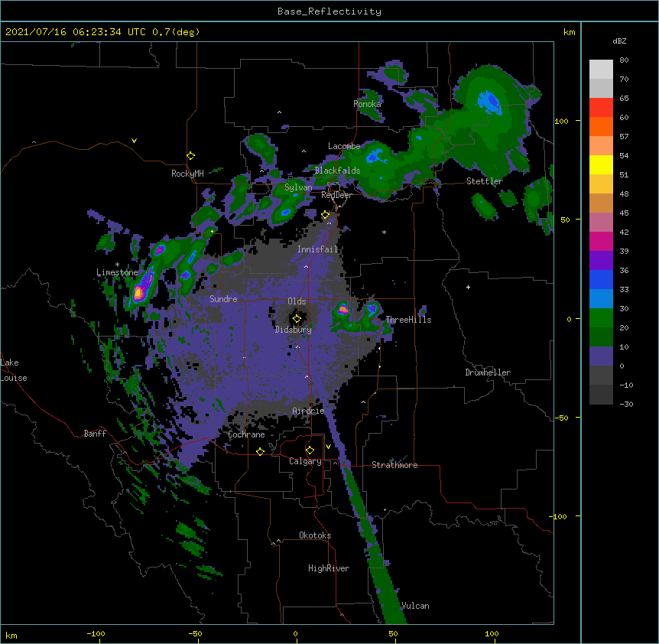Click the Didsbury label
The image size is (659, 644).
[x=294, y=330]
